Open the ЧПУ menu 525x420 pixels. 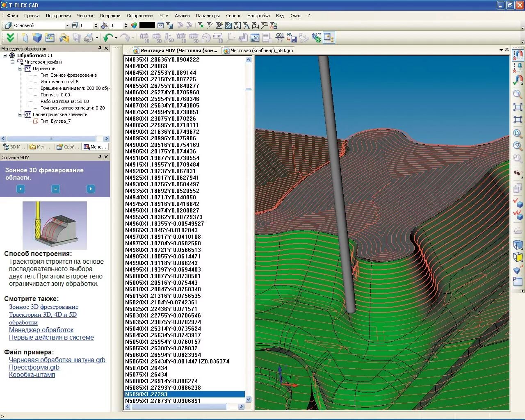164,16
